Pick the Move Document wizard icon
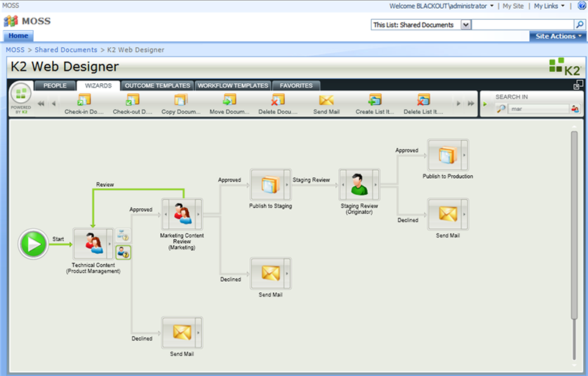This screenshot has height=376, width=588. 229,100
